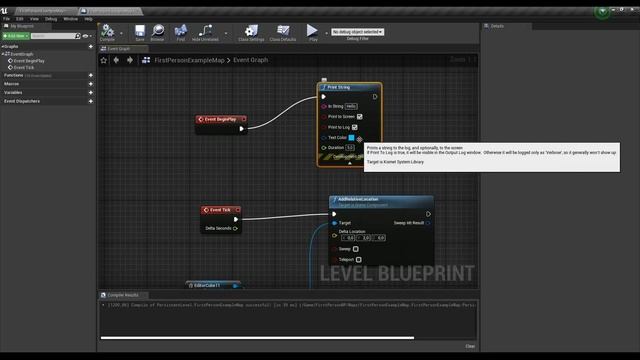Click the Clear button in Compiler Results

tap(470, 346)
